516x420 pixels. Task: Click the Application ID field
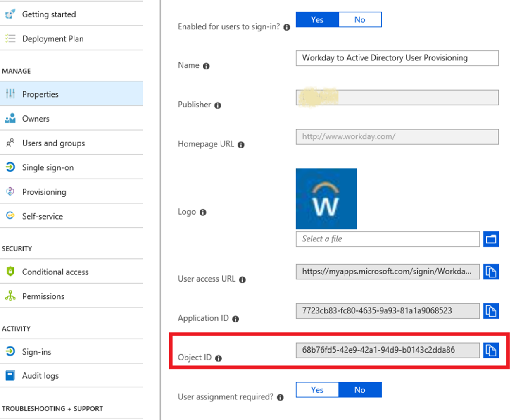pos(388,311)
